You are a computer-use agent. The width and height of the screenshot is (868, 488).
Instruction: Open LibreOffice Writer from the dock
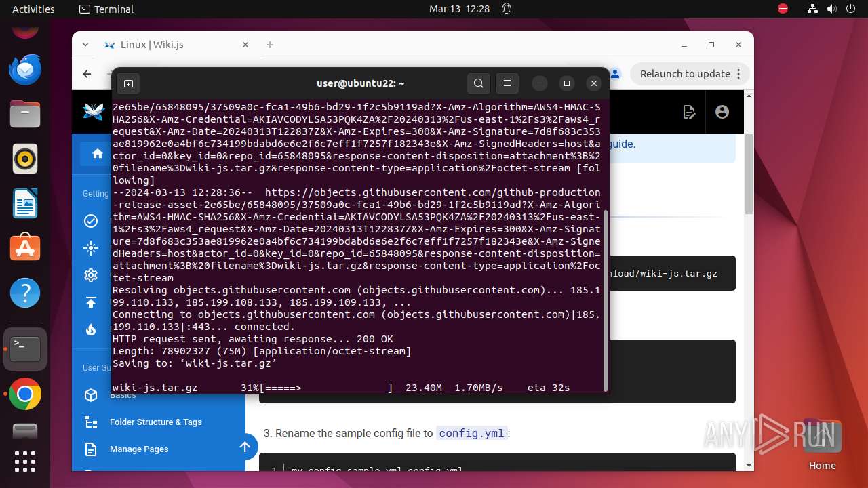(x=25, y=203)
